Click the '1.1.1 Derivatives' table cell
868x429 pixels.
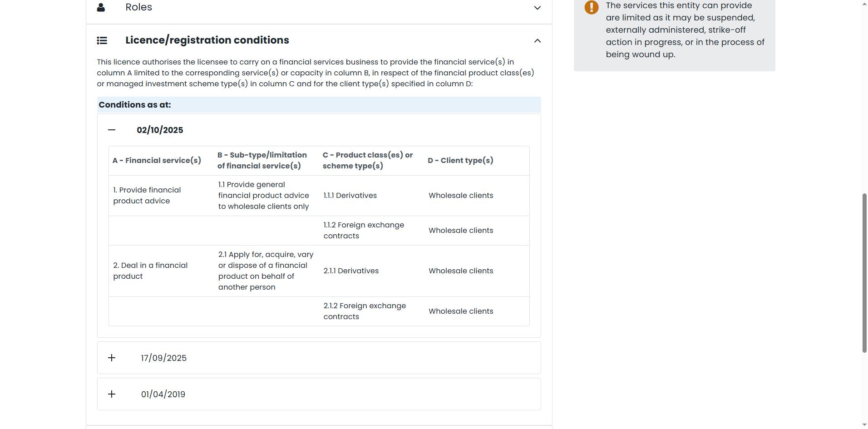350,196
